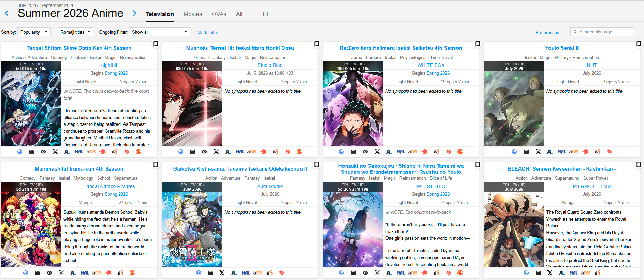Image resolution: width=644 pixels, height=280 pixels.
Task: Focus the Search this page field
Action: (x=602, y=32)
